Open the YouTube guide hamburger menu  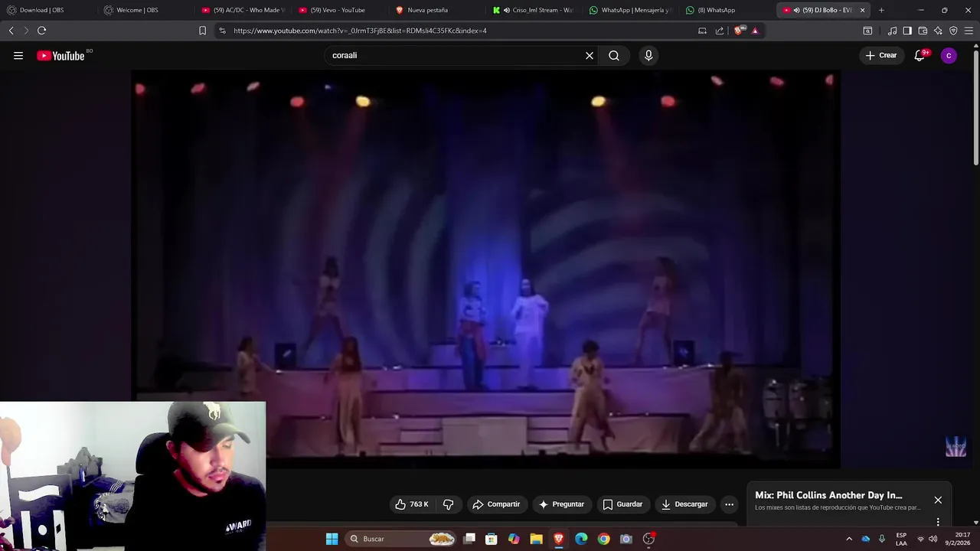18,55
